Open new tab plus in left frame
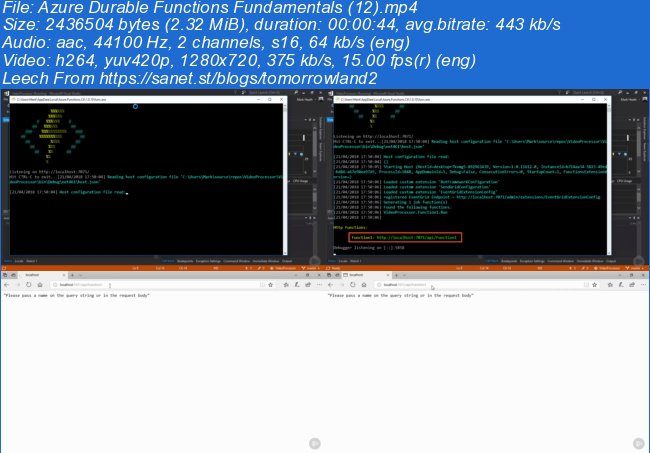Image resolution: width=650 pixels, height=453 pixels. [x=72, y=275]
